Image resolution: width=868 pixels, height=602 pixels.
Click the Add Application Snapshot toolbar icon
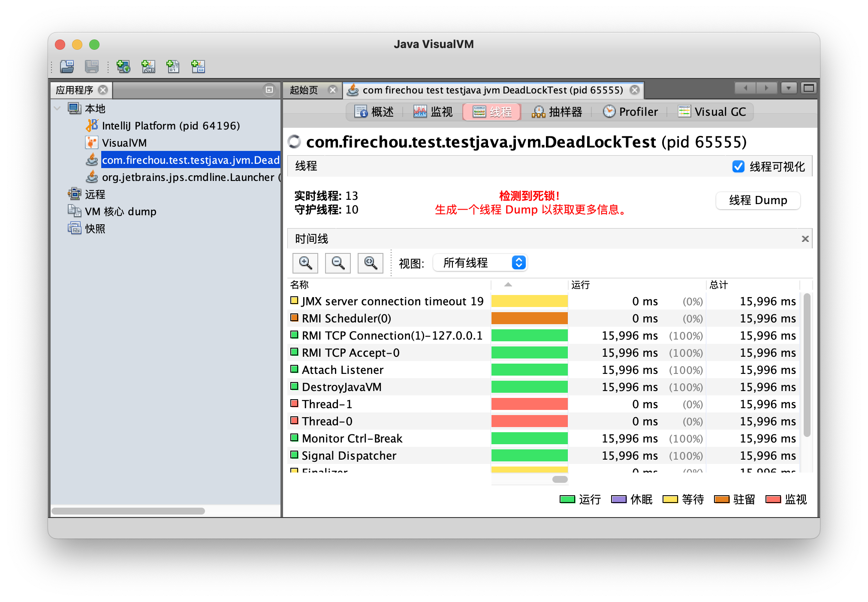pos(198,67)
